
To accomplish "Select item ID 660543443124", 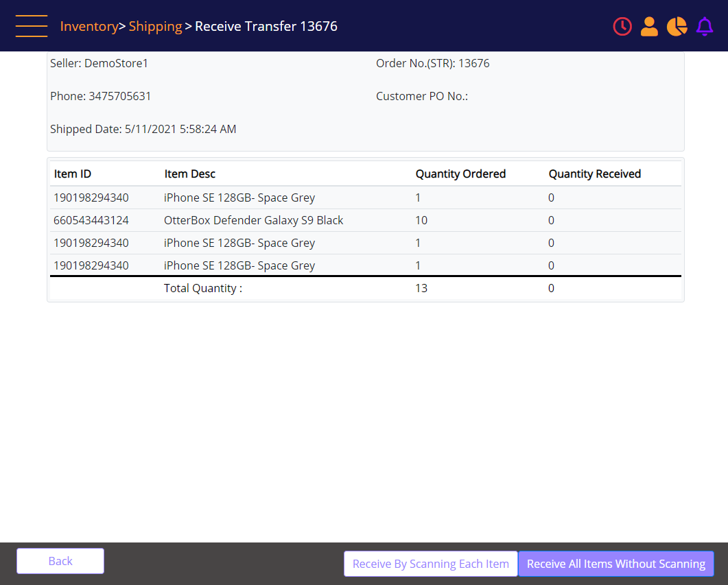I will pos(91,220).
